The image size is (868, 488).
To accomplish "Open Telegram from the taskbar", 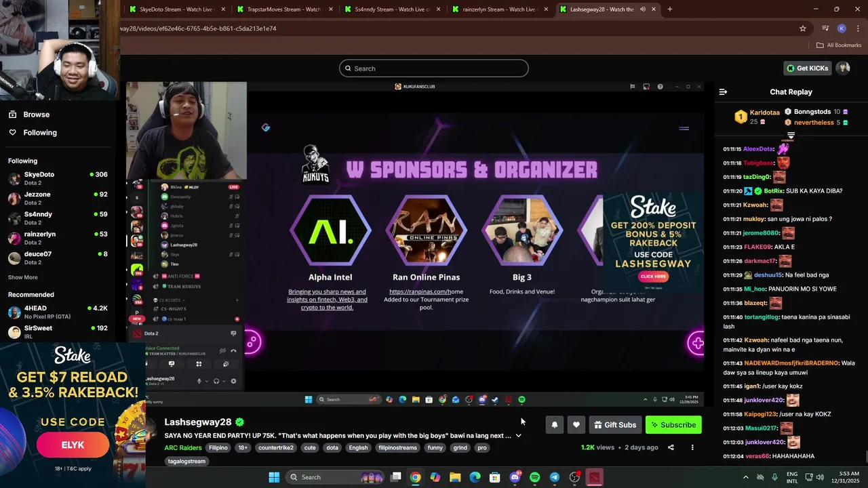I will coord(554,477).
